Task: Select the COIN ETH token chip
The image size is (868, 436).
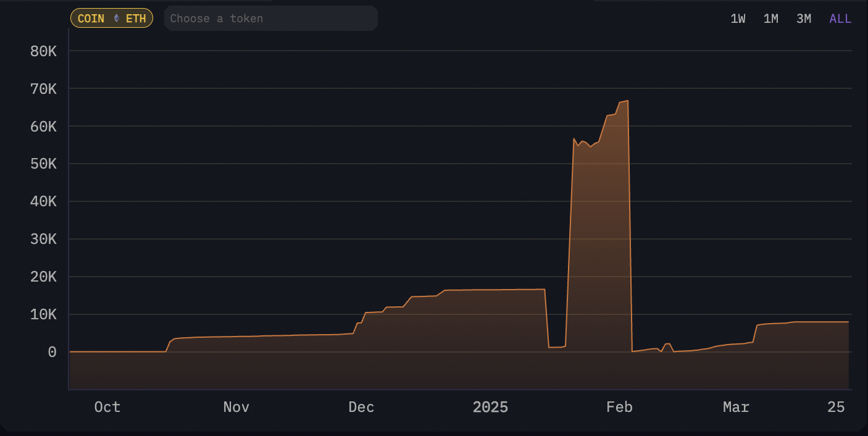Action: click(112, 19)
